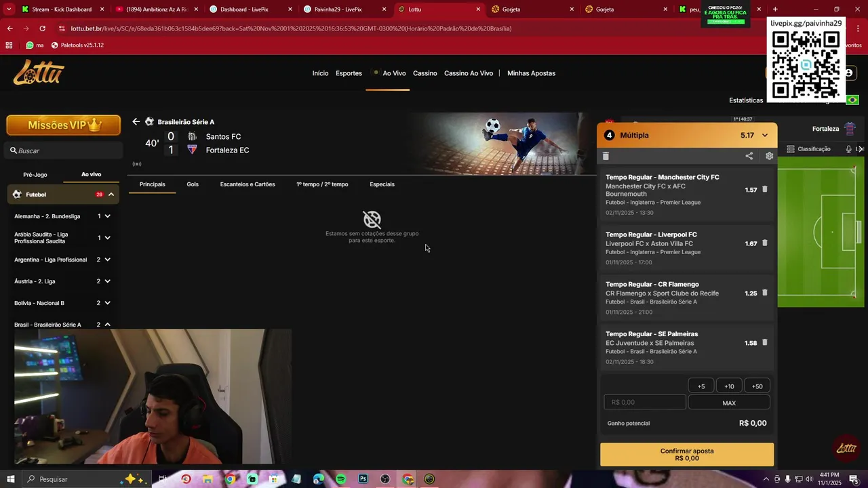Open a new browser tab with plus
The width and height of the screenshot is (868, 488).
775,9
